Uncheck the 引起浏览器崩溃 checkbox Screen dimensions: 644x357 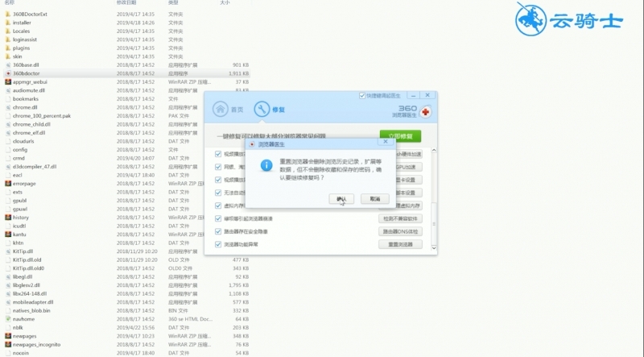click(218, 218)
